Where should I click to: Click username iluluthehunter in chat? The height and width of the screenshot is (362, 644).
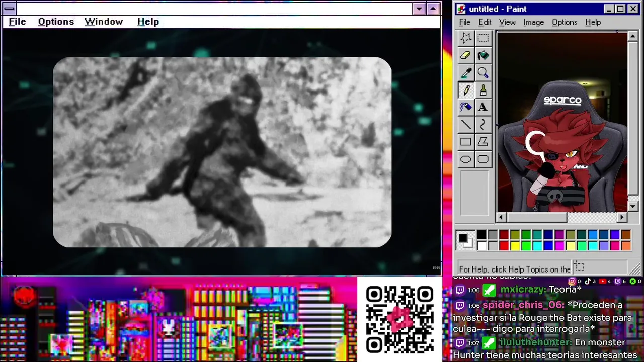pos(535,342)
